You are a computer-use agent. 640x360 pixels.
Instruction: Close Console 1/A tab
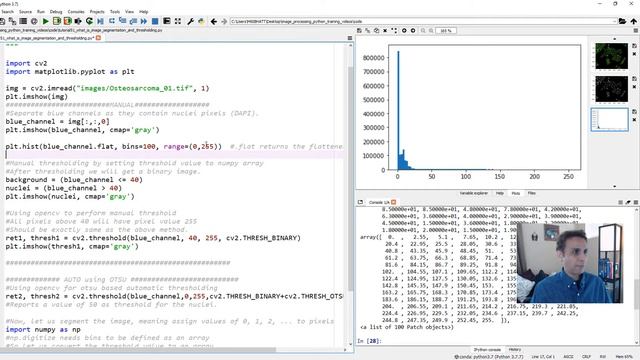coord(393,202)
